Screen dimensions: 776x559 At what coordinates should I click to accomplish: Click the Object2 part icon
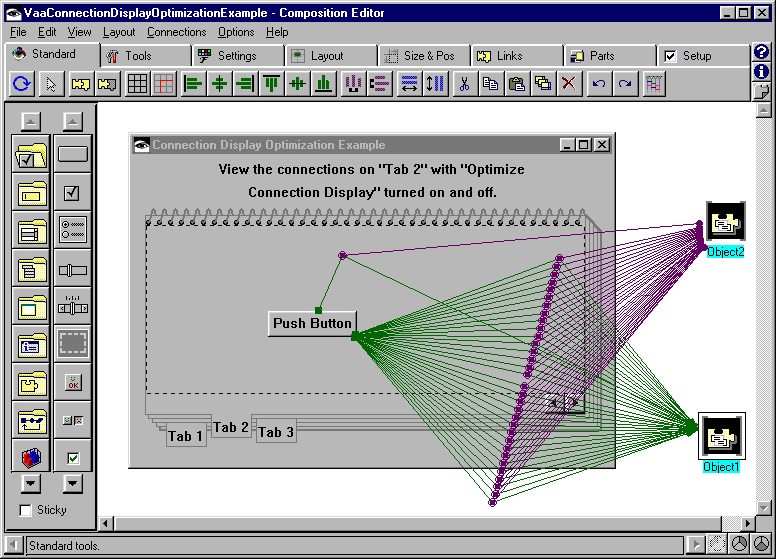(725, 221)
